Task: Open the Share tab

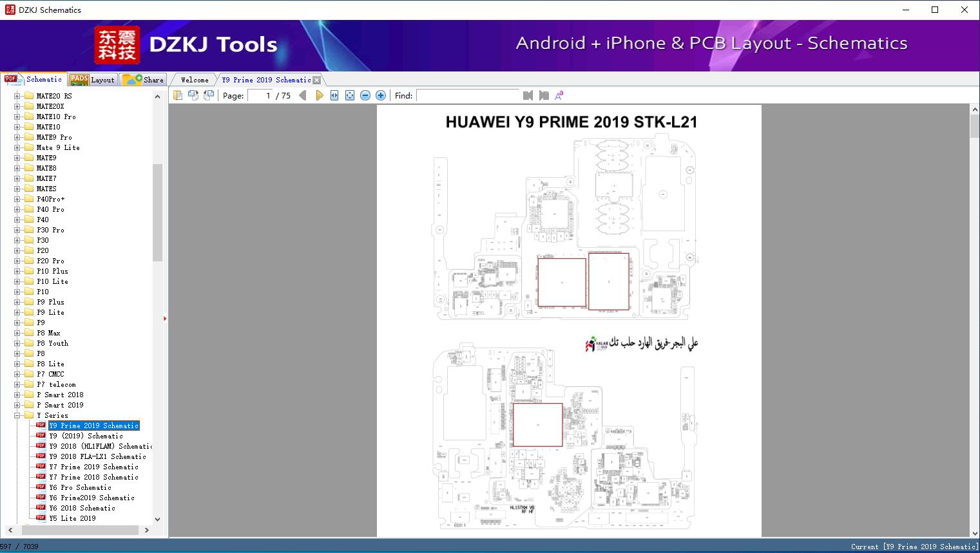Action: 143,79
